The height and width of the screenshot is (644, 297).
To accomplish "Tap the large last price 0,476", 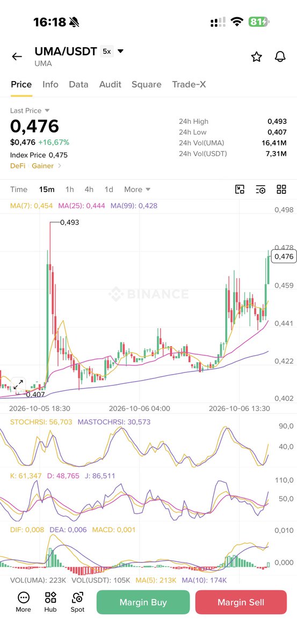I will click(35, 126).
